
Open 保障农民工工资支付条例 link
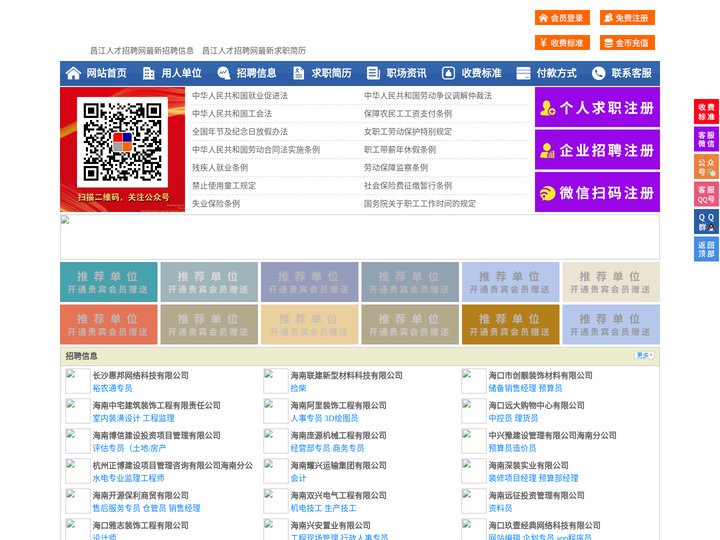408,113
